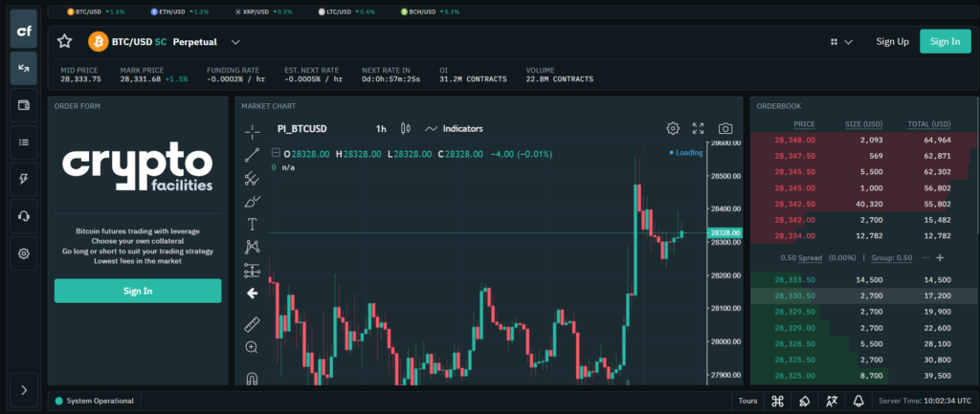Viewport: 980px width, 414px height.
Task: Click the 40,320 size cell
Action: pyautogui.click(x=869, y=204)
